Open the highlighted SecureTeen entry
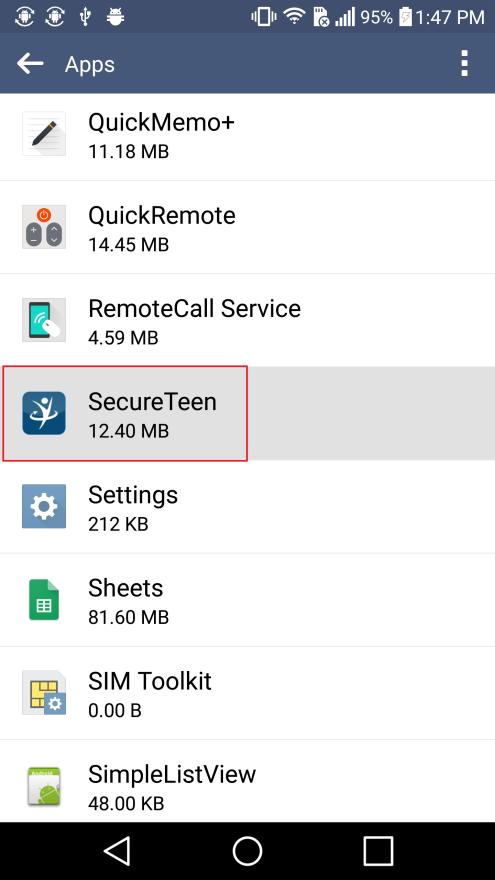The height and width of the screenshot is (880, 495). coord(248,414)
